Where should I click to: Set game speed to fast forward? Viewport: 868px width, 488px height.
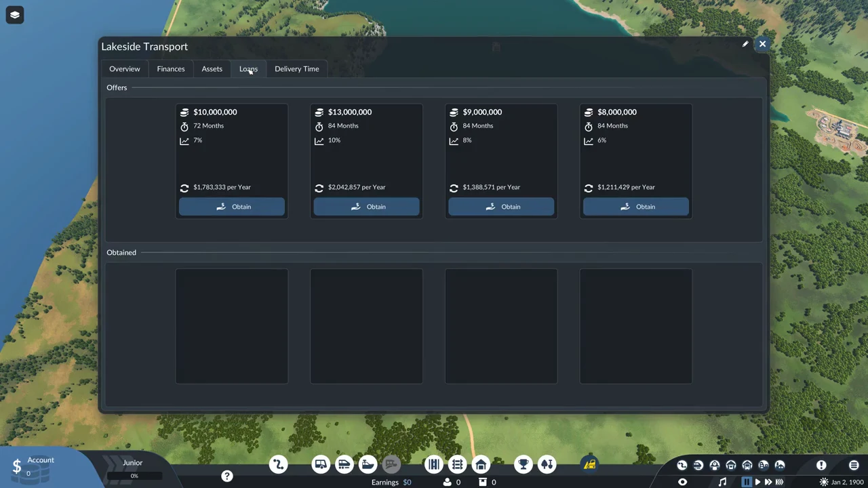click(768, 482)
